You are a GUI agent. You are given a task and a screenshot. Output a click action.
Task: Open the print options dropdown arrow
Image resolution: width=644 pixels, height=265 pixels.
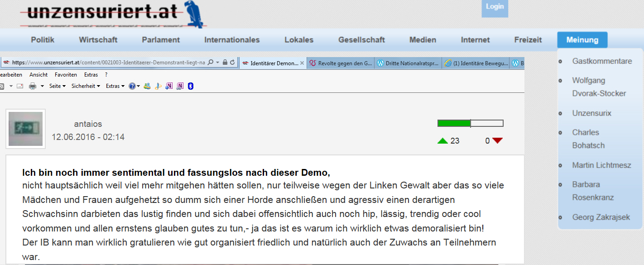(x=42, y=86)
